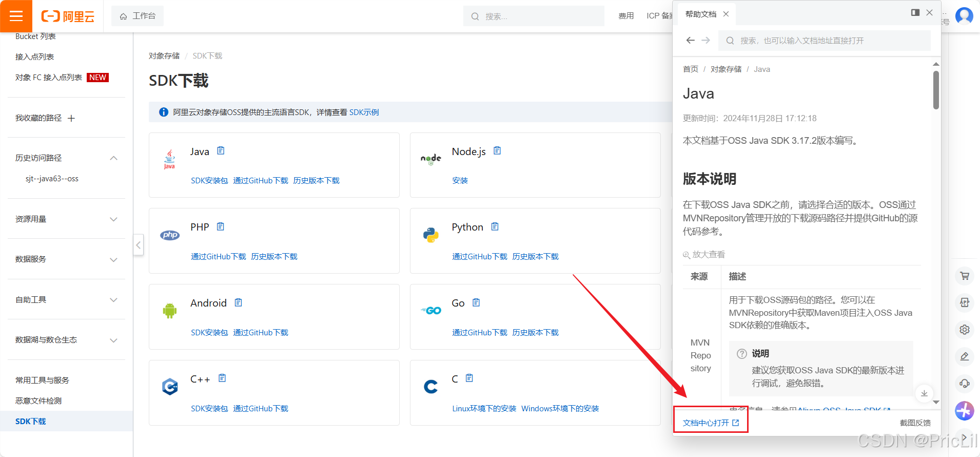Open the shopping cart side icon
The height and width of the screenshot is (457, 980).
pos(965,276)
